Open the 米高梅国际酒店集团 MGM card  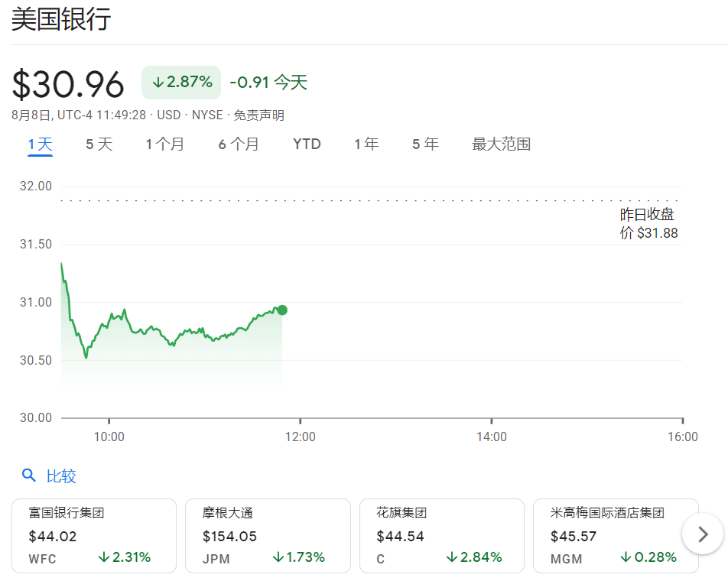tap(615, 535)
